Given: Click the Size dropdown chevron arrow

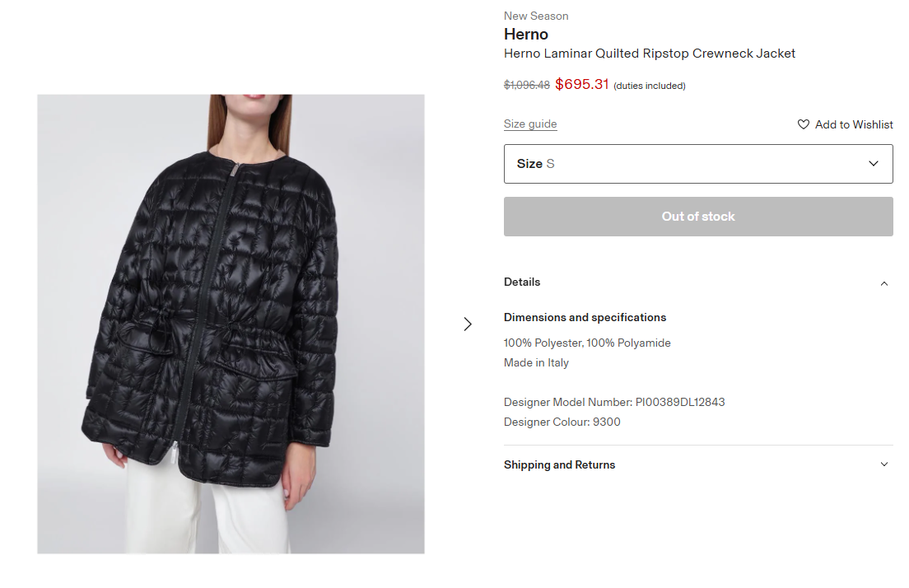Looking at the screenshot, I should [x=873, y=164].
